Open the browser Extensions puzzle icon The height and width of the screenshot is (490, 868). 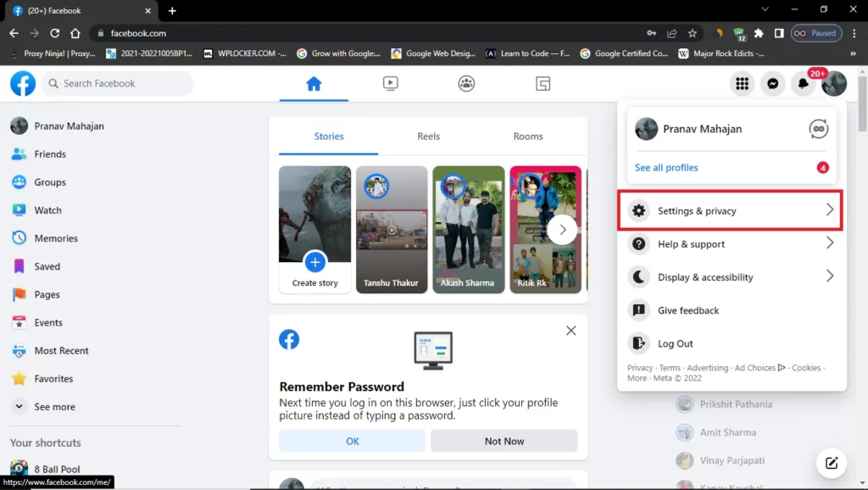point(759,33)
